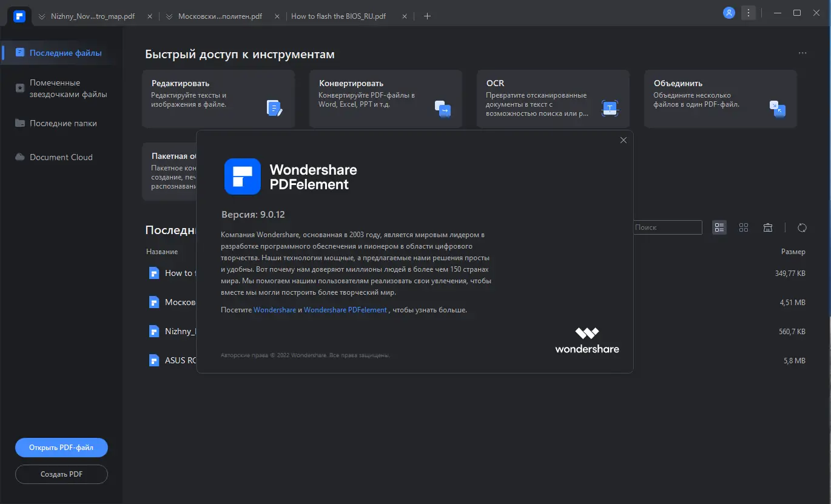Screen dimensions: 831x504
Task: Open the three-dot application menu
Action: point(749,12)
